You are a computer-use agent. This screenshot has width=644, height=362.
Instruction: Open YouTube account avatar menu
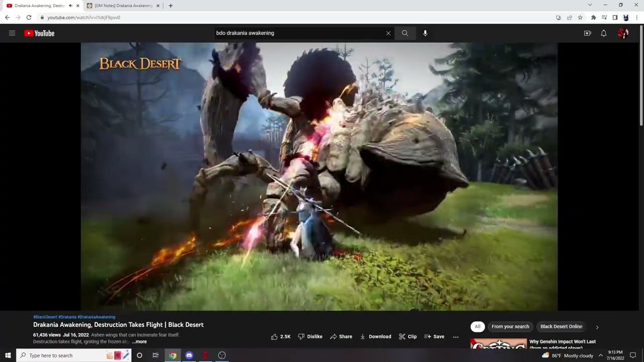point(623,33)
